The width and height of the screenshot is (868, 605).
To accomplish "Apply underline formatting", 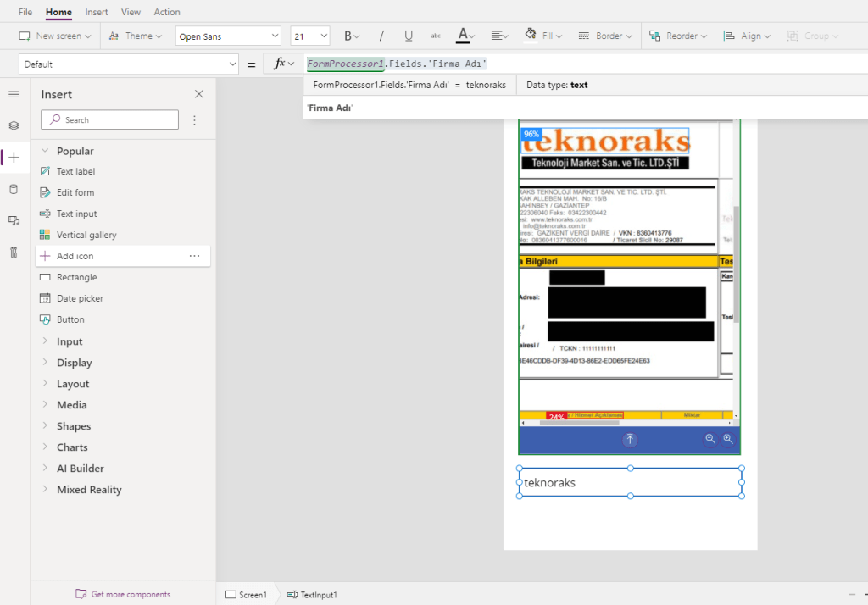I will [409, 36].
